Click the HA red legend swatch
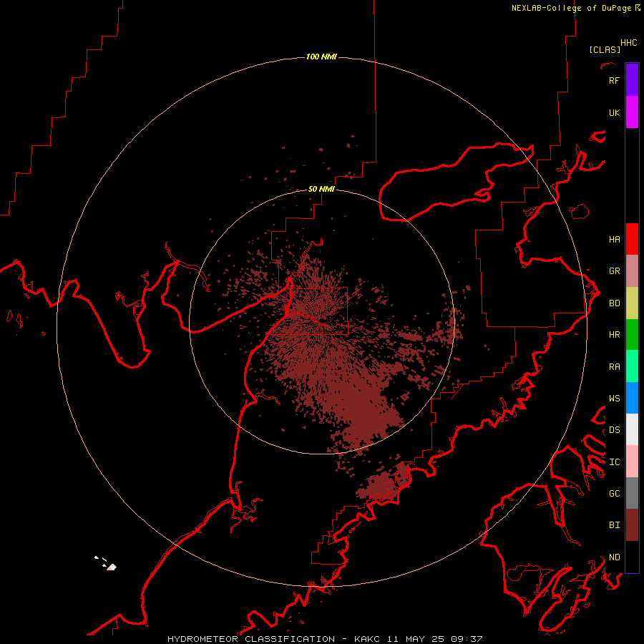Viewport: 644px width, 644px height. pyautogui.click(x=632, y=239)
